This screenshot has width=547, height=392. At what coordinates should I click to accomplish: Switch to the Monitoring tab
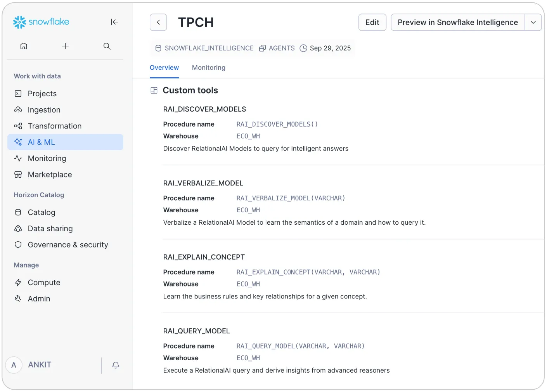(x=208, y=68)
